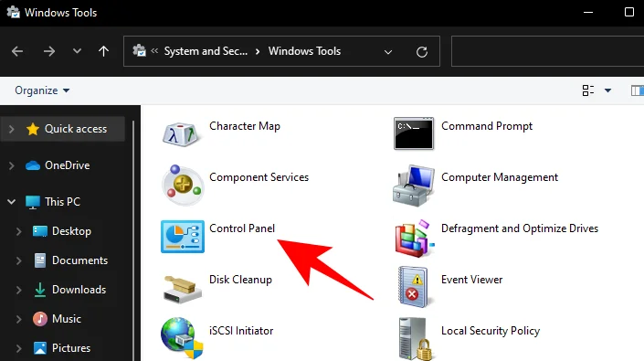This screenshot has height=361, width=644.
Task: Click the Pictures icon in sidebar
Action: (x=40, y=348)
